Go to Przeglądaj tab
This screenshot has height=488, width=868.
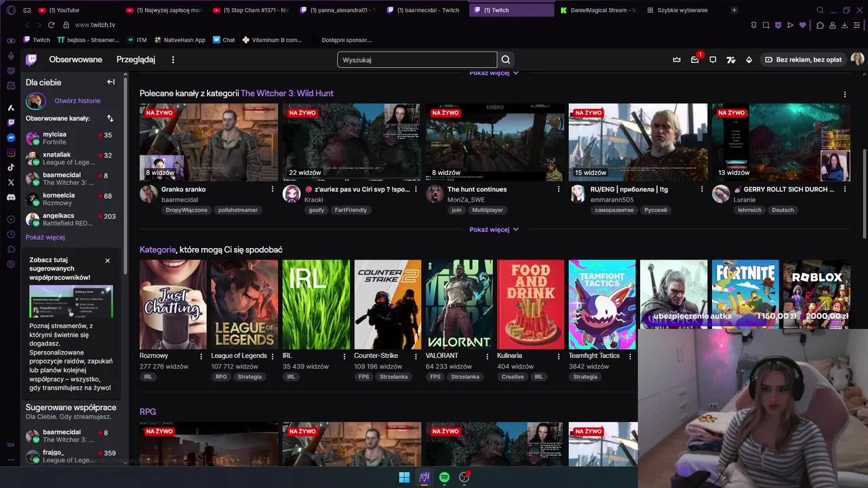tap(136, 60)
